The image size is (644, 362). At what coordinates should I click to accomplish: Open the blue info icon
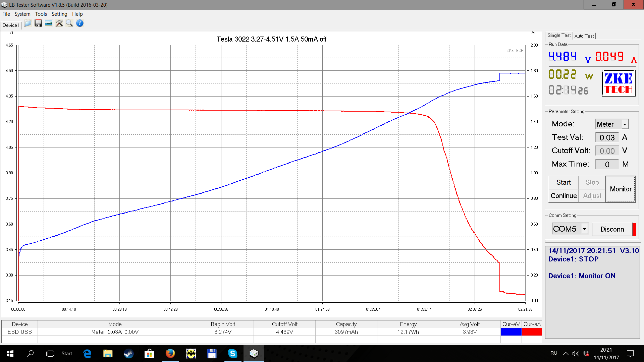click(x=80, y=23)
